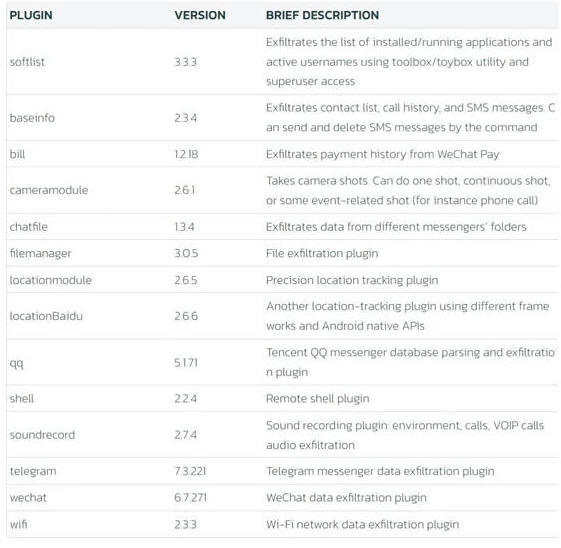Click the PLUGIN column header
The height and width of the screenshot is (548, 561).
click(x=31, y=15)
